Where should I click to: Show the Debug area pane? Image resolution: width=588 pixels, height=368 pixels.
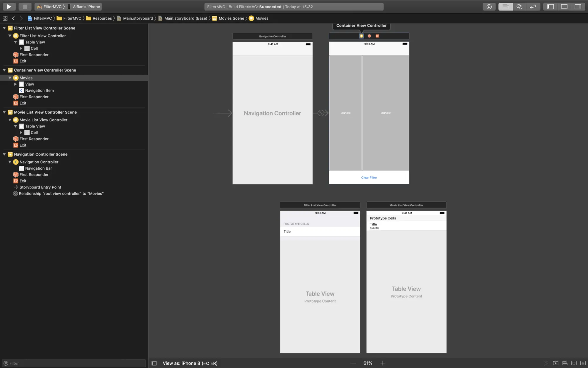point(564,6)
